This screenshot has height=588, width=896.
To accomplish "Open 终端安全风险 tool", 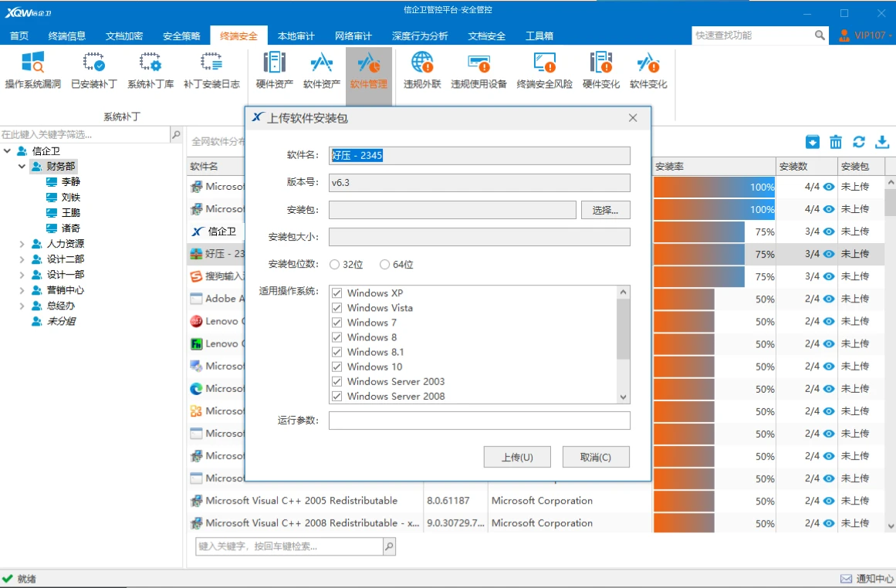I will click(x=544, y=70).
